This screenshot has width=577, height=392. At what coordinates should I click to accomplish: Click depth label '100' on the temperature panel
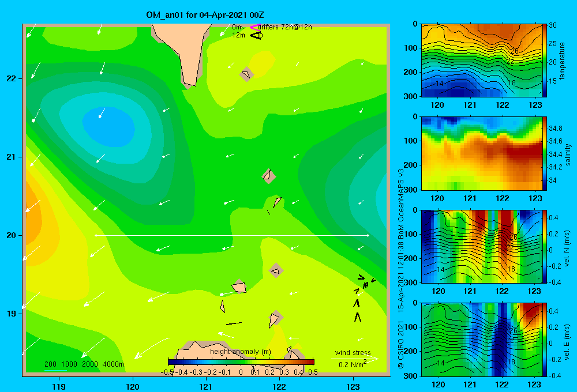411,48
